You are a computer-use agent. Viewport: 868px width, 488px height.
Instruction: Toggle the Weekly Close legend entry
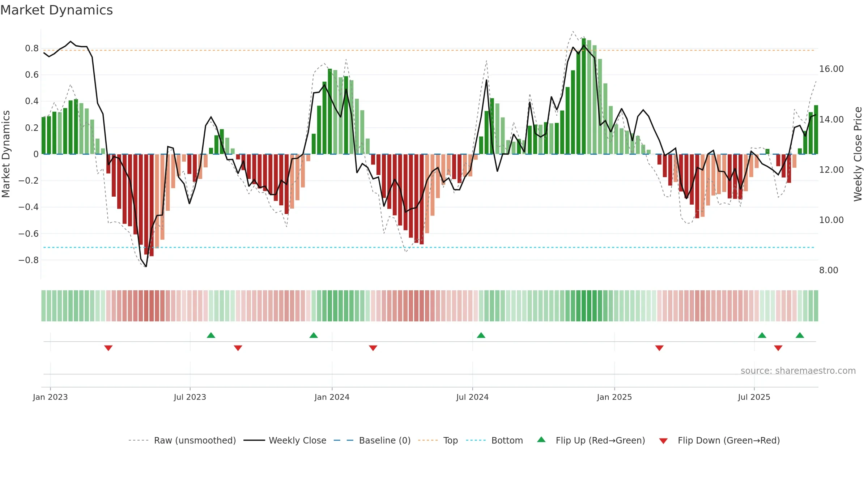(x=285, y=440)
